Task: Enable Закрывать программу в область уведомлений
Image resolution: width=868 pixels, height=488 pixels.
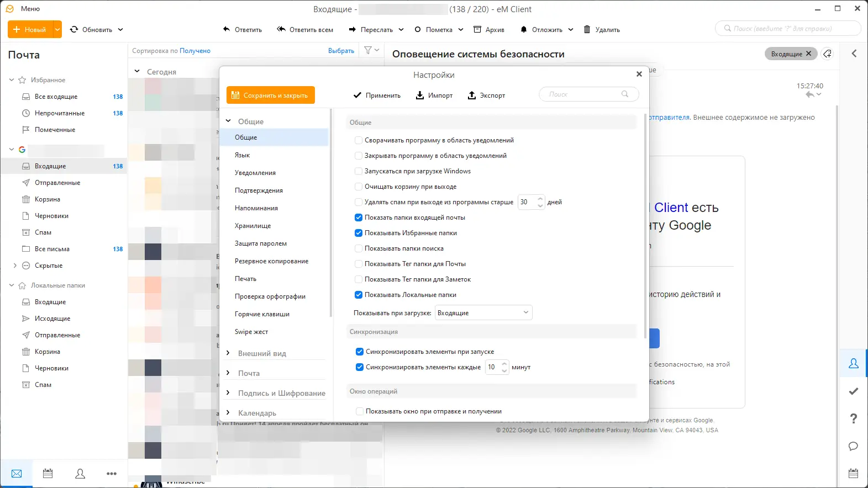Action: 359,156
